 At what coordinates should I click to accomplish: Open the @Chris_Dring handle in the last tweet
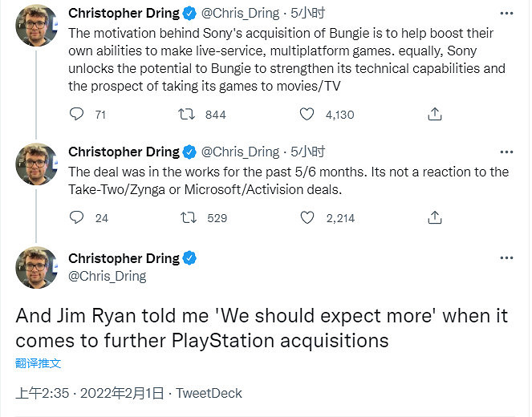coord(108,276)
